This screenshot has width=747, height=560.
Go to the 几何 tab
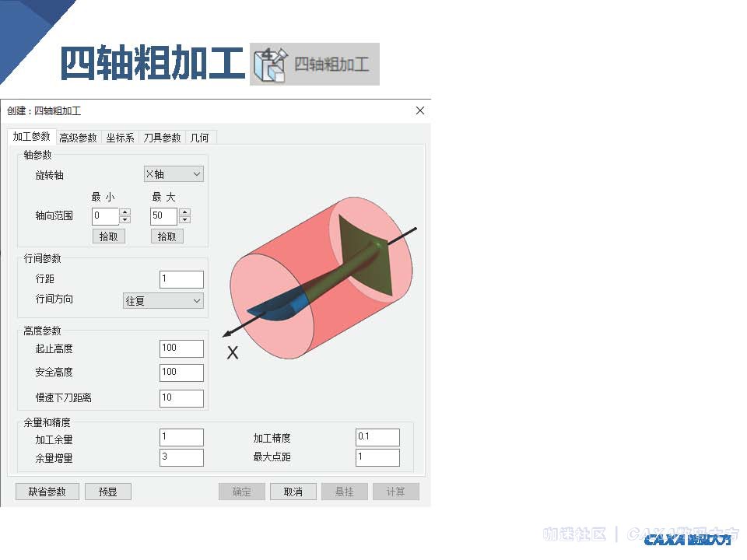pyautogui.click(x=199, y=138)
